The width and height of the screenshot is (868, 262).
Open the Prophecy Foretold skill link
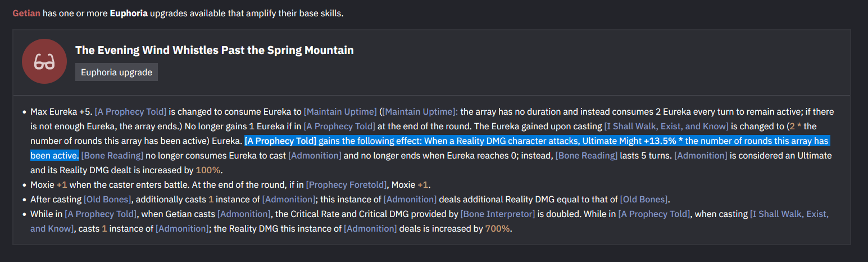pyautogui.click(x=347, y=184)
